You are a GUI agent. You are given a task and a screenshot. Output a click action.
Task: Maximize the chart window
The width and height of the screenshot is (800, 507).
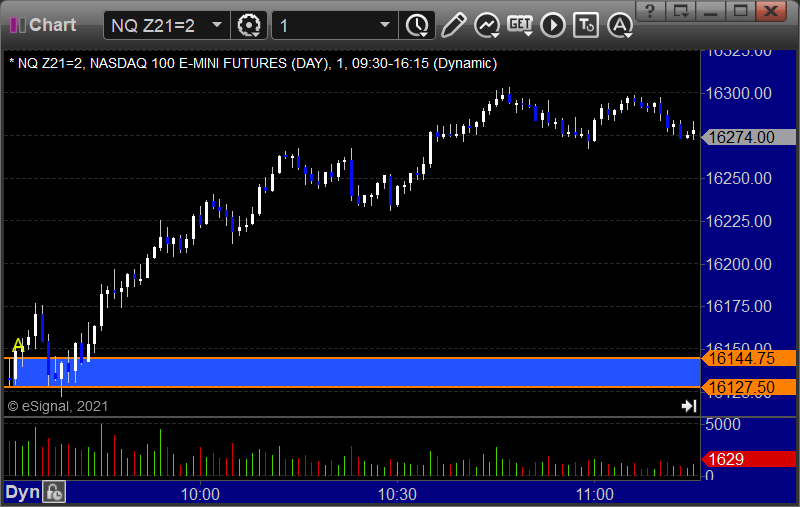741,11
